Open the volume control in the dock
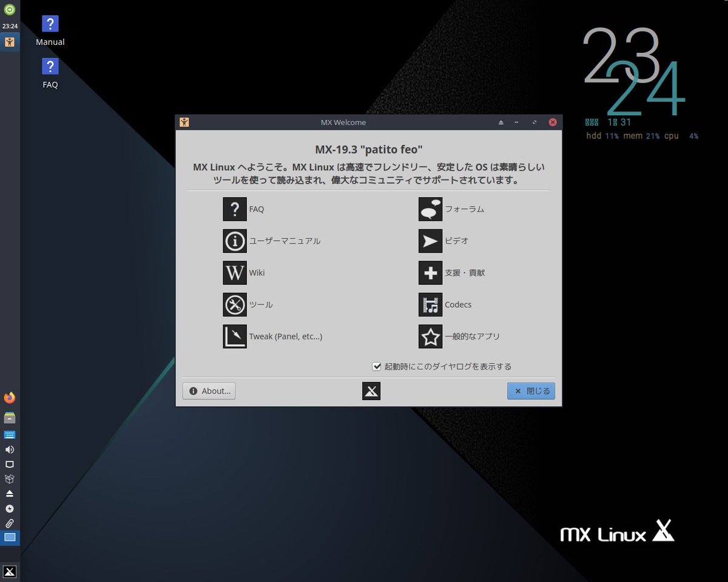The height and width of the screenshot is (582, 728). [x=9, y=449]
